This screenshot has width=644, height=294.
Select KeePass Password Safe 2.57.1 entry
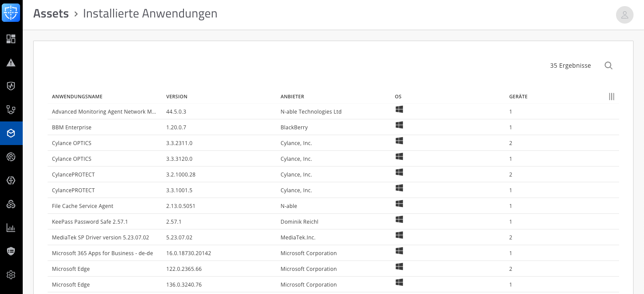(90, 222)
